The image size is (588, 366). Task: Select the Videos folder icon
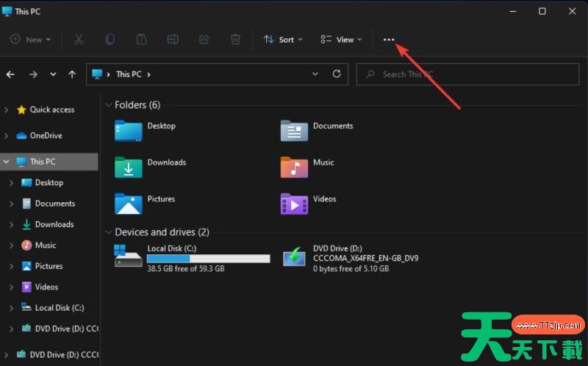click(294, 204)
